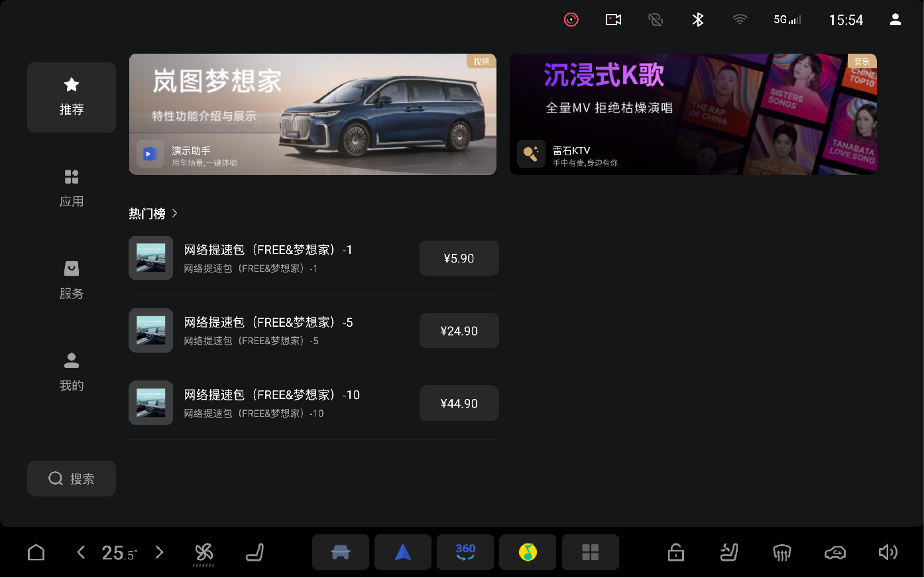924x578 pixels.
Task: Switch to the 应用 apps tab
Action: 72,188
